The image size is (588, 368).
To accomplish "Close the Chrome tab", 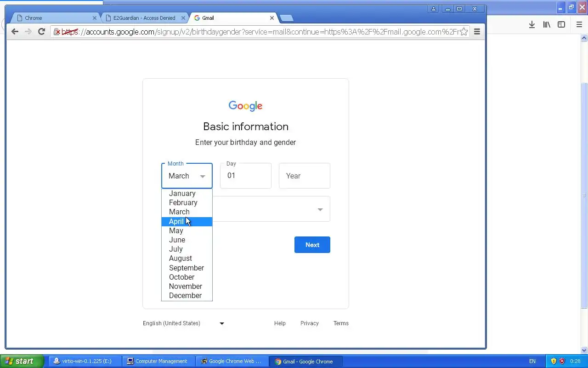I will (95, 18).
